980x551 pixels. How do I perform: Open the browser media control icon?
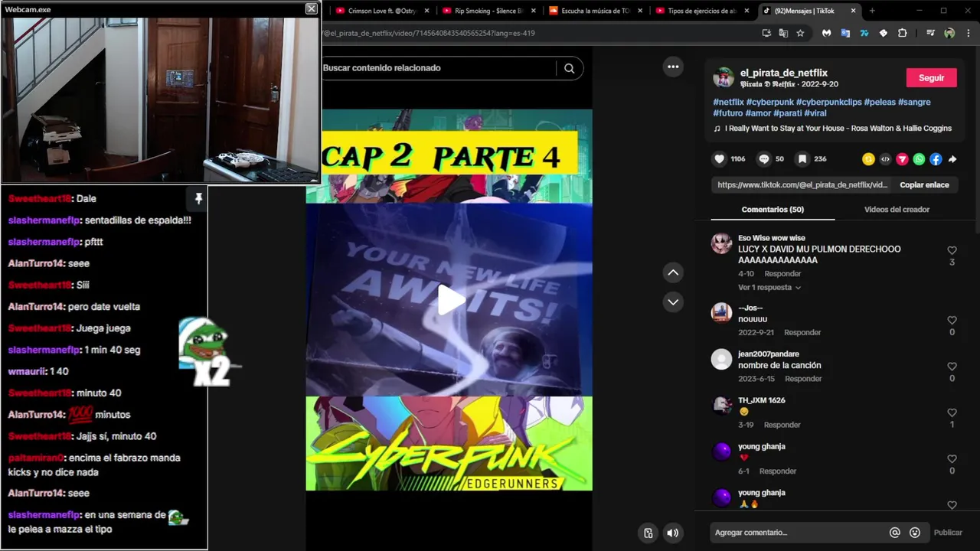click(930, 33)
